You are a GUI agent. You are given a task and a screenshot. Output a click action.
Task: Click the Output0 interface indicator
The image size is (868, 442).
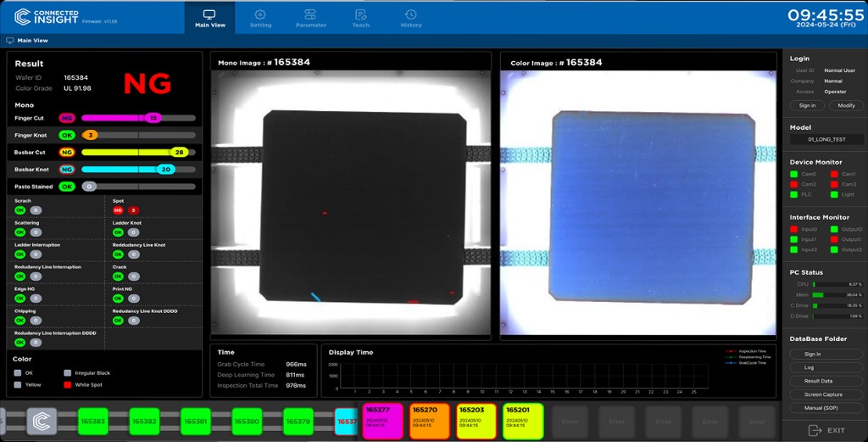pos(834,229)
